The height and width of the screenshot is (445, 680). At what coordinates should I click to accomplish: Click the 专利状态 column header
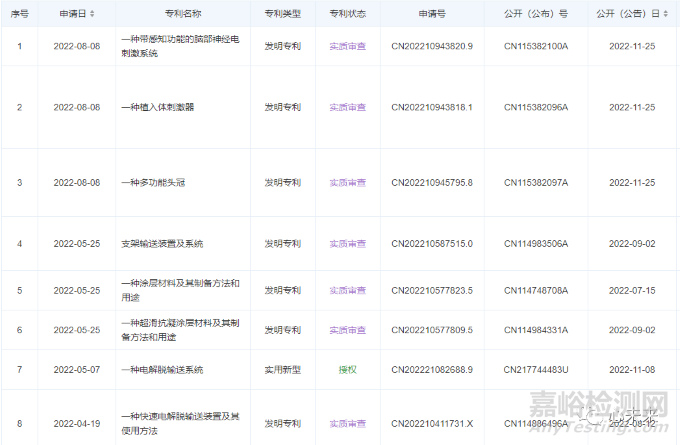pos(347,15)
